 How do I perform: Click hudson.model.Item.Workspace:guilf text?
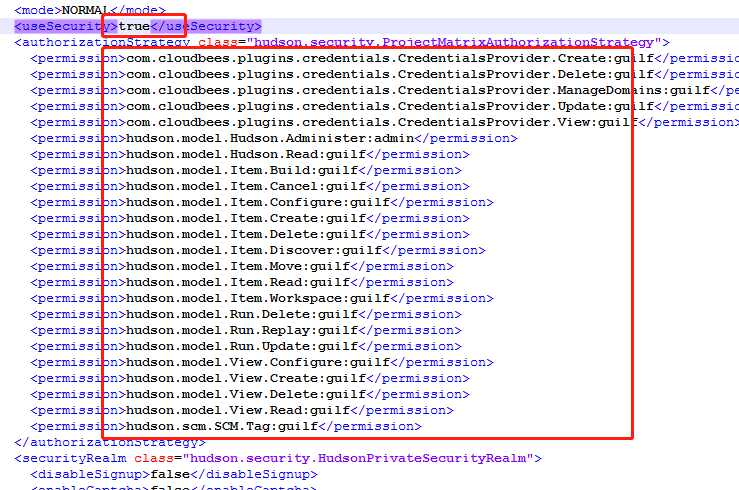pyautogui.click(x=258, y=299)
